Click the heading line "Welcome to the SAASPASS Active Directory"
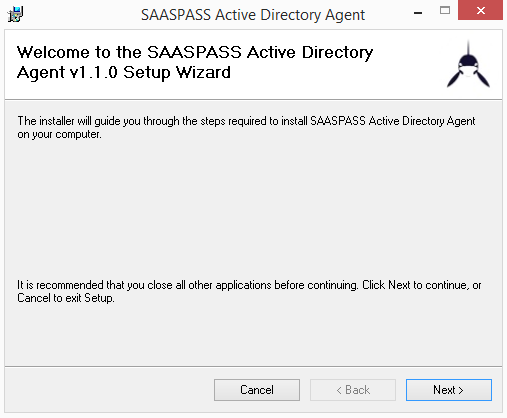The width and height of the screenshot is (507, 418). pos(195,52)
